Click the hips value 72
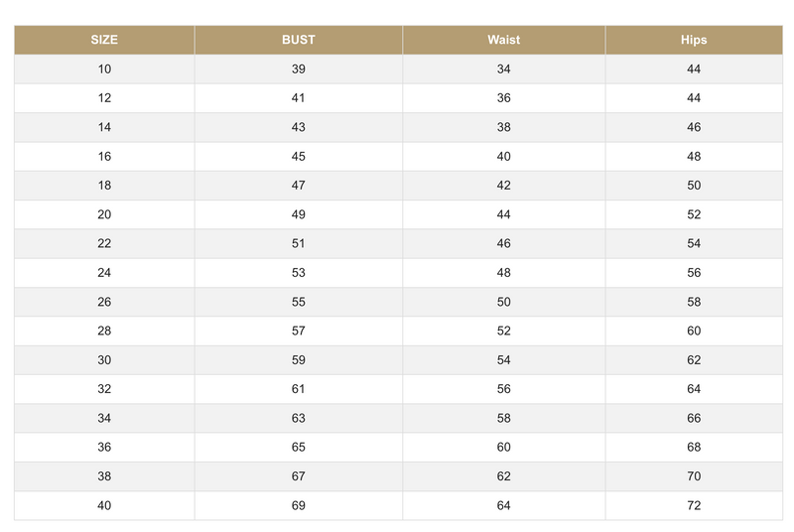The height and width of the screenshot is (532, 794). click(694, 505)
